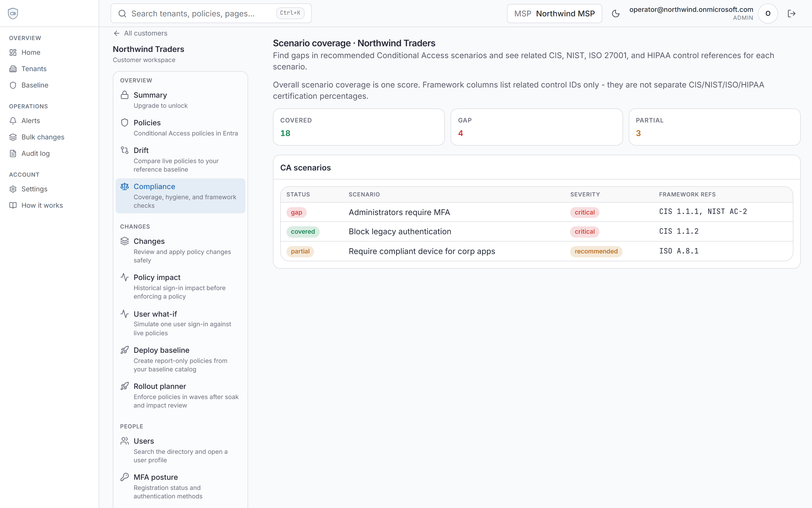Go to Alerts page
The image size is (812, 508).
[x=49, y=121]
